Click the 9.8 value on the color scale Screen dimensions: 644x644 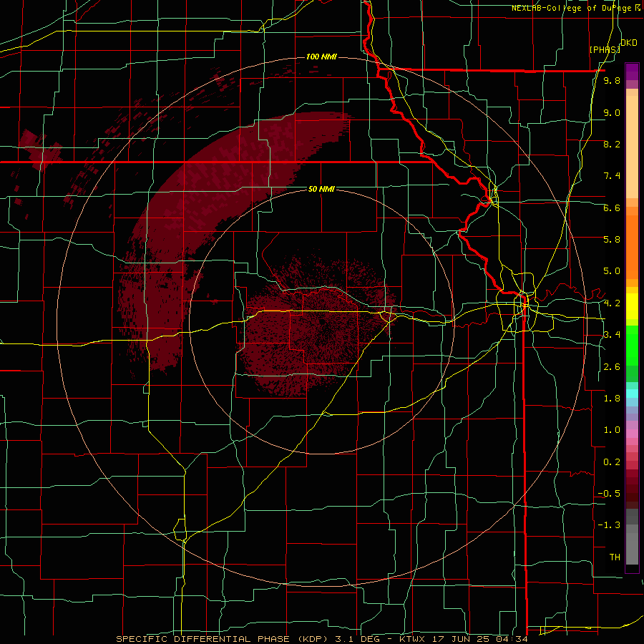612,81
